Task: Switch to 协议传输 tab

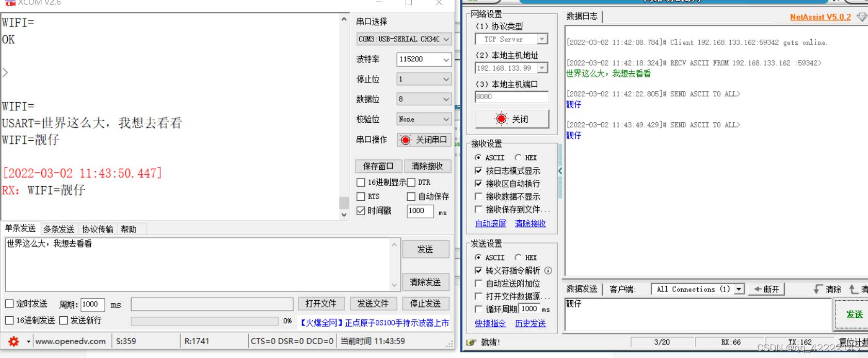Action: (98, 229)
